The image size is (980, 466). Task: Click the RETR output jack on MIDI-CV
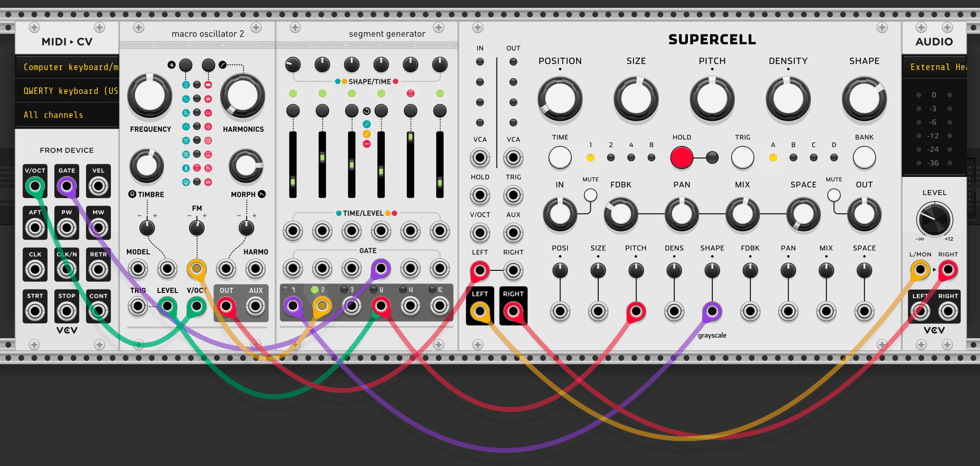[98, 270]
